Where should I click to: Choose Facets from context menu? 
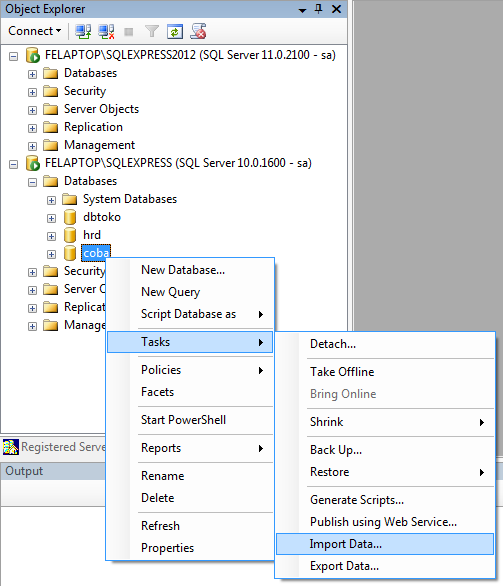(x=190, y=392)
